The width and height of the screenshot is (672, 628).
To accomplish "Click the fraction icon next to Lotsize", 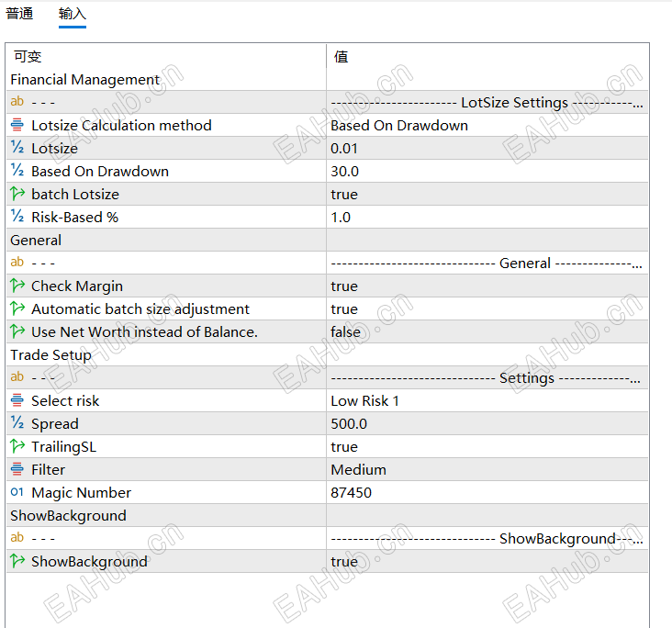I will (x=17, y=148).
